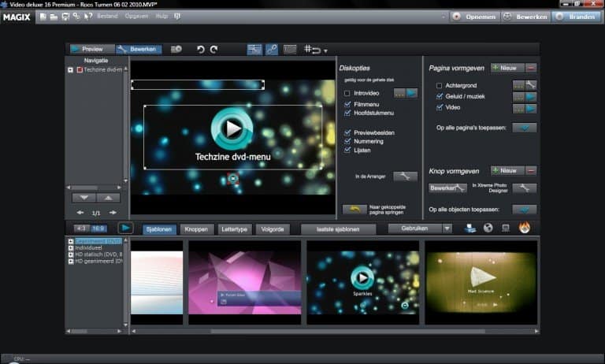The height and width of the screenshot is (364, 605).
Task: Uncheck the Video checkbox under Pagina vormgeven
Action: [439, 107]
